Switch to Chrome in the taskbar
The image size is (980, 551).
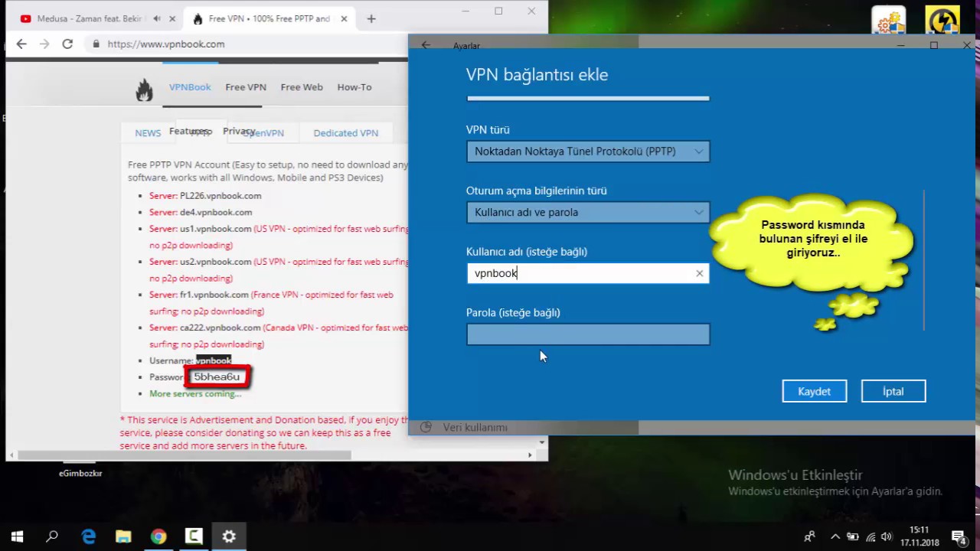coord(158,536)
